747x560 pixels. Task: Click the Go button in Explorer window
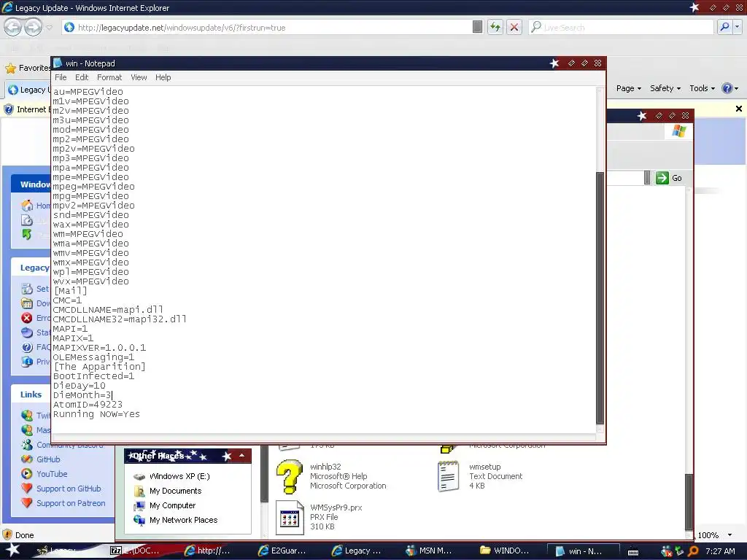click(x=669, y=178)
